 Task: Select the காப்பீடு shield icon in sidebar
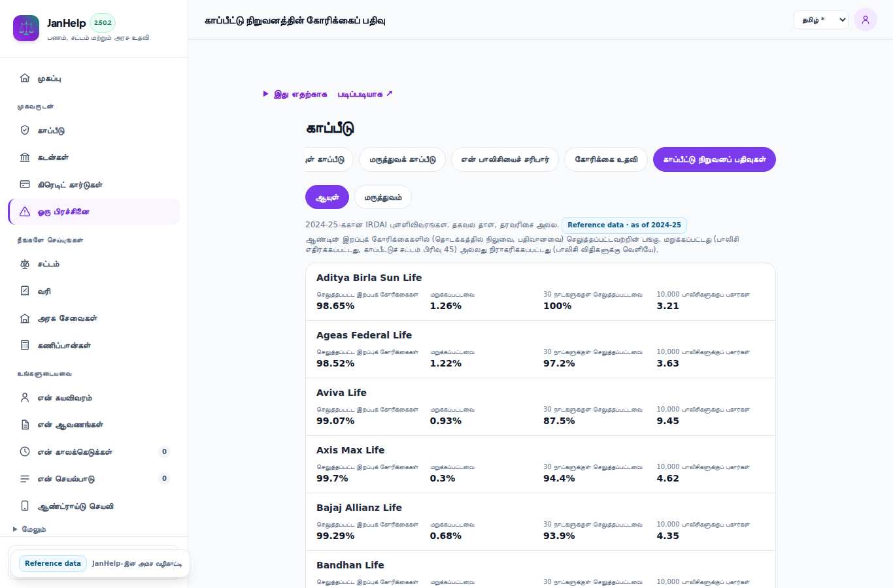[25, 130]
